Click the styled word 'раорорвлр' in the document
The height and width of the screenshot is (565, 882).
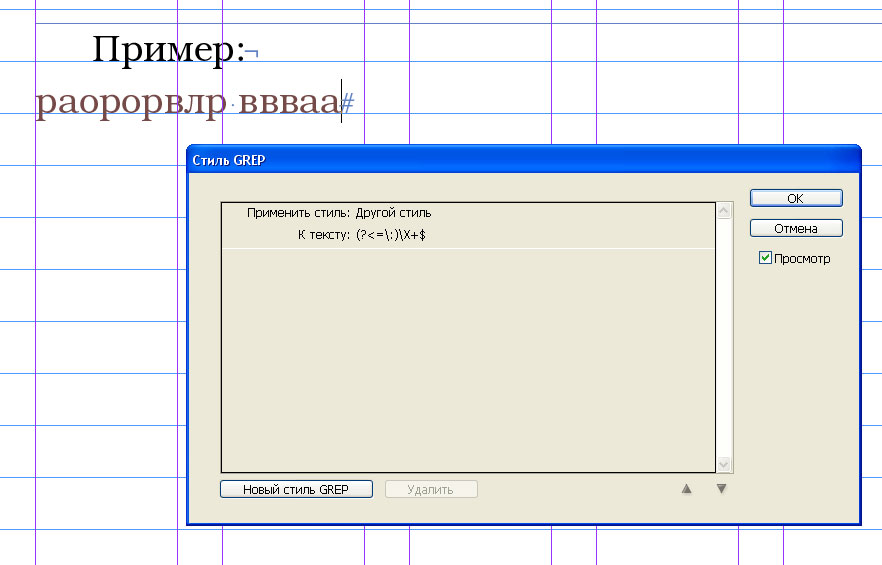(x=130, y=103)
